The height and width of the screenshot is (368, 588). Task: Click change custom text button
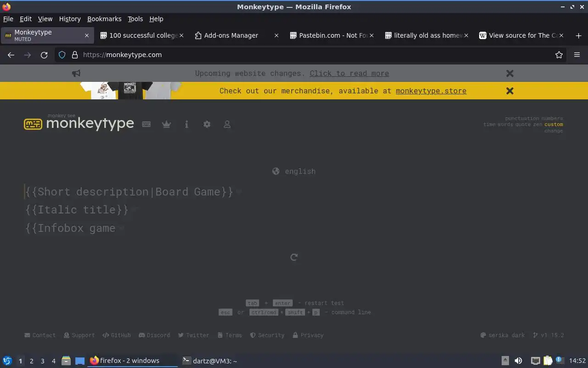click(x=554, y=131)
